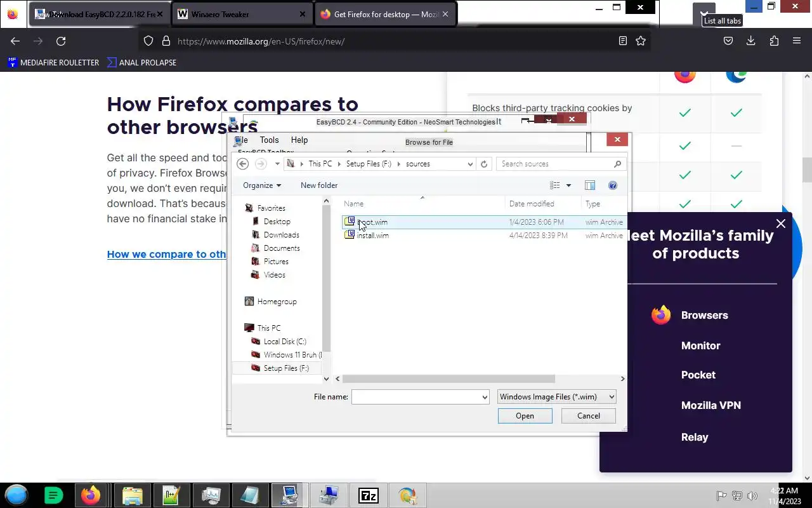Click This PC in the address breadcrumb
The image size is (812, 508).
pos(320,164)
